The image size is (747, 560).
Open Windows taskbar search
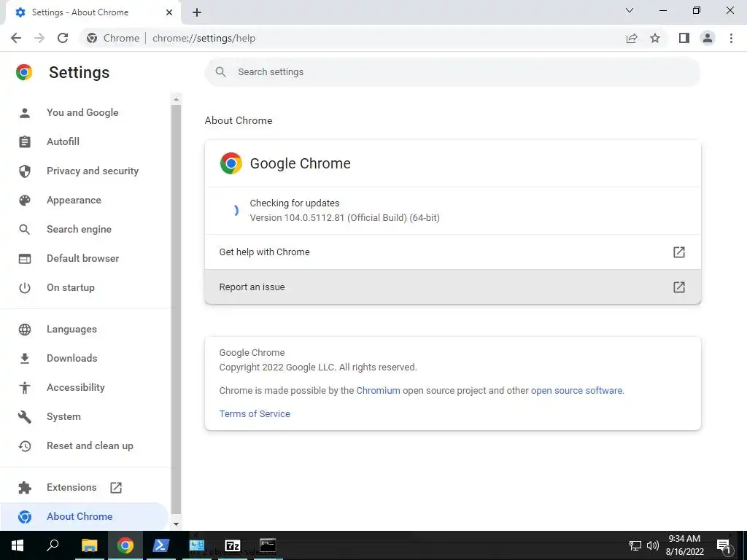coord(53,545)
